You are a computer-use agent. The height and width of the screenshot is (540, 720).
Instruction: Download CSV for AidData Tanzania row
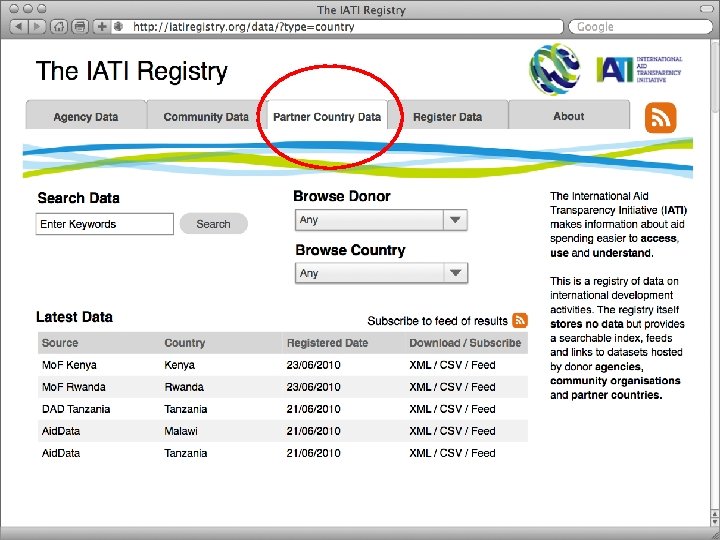coord(450,453)
